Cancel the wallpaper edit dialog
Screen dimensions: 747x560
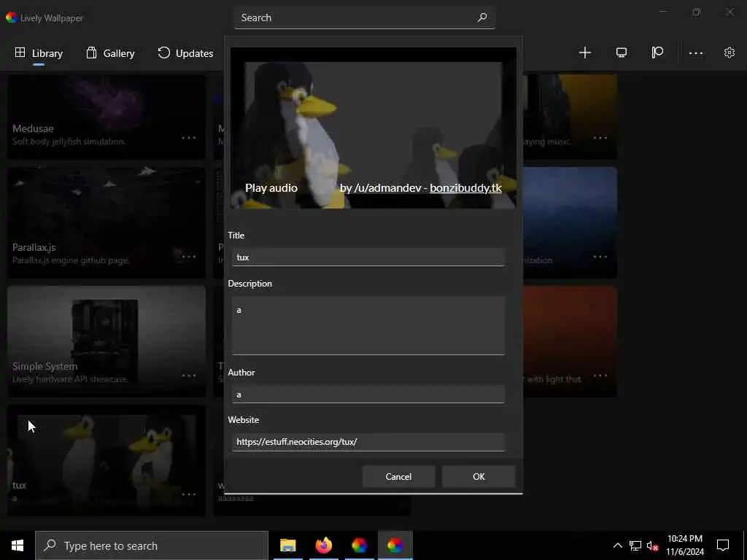398,477
